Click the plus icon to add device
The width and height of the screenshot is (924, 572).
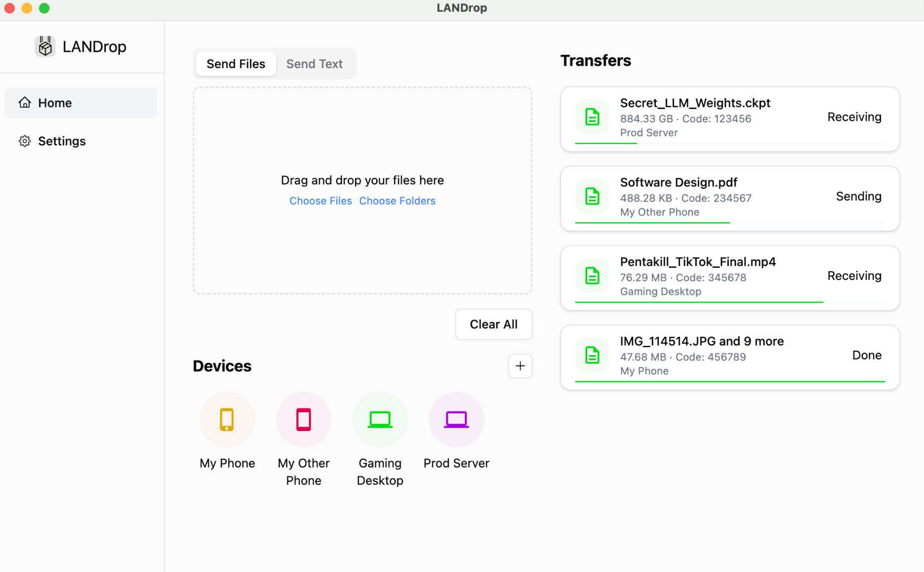(520, 366)
